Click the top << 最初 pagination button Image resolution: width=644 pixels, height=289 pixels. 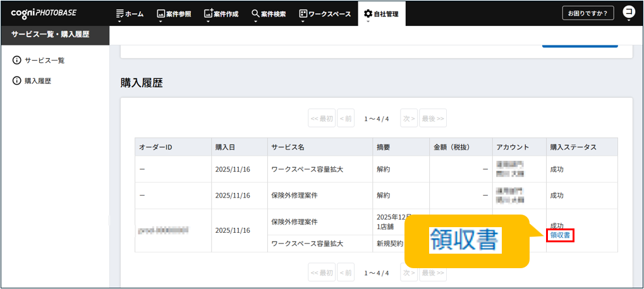(322, 118)
